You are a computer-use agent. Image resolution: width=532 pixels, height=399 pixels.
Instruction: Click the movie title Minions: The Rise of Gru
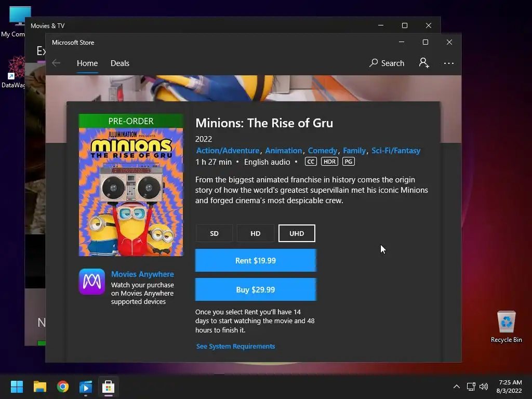click(264, 123)
